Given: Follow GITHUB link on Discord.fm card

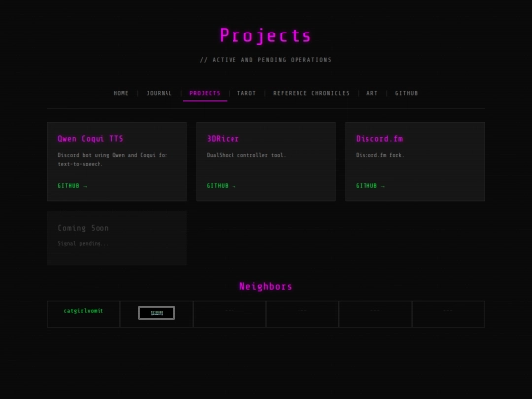Looking at the screenshot, I should click(x=370, y=186).
